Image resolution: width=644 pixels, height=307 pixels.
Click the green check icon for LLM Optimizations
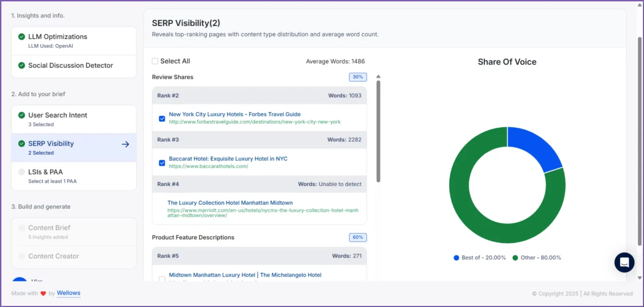[x=22, y=37]
